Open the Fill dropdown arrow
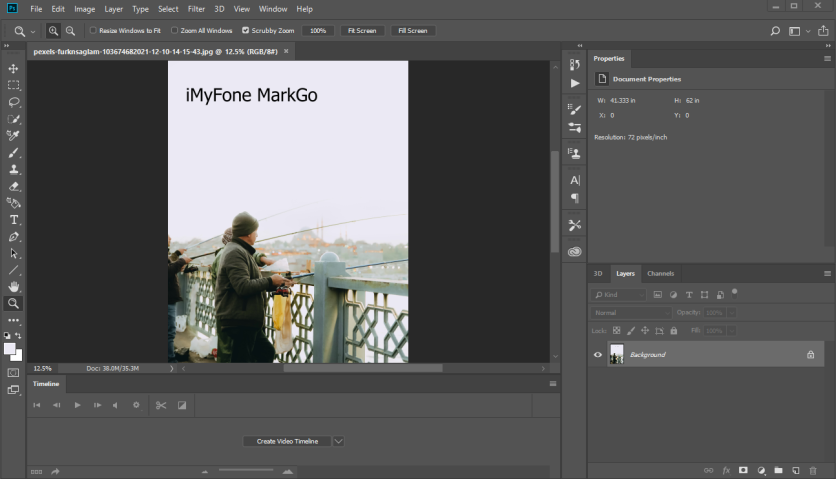This screenshot has height=479, width=836. (x=732, y=331)
